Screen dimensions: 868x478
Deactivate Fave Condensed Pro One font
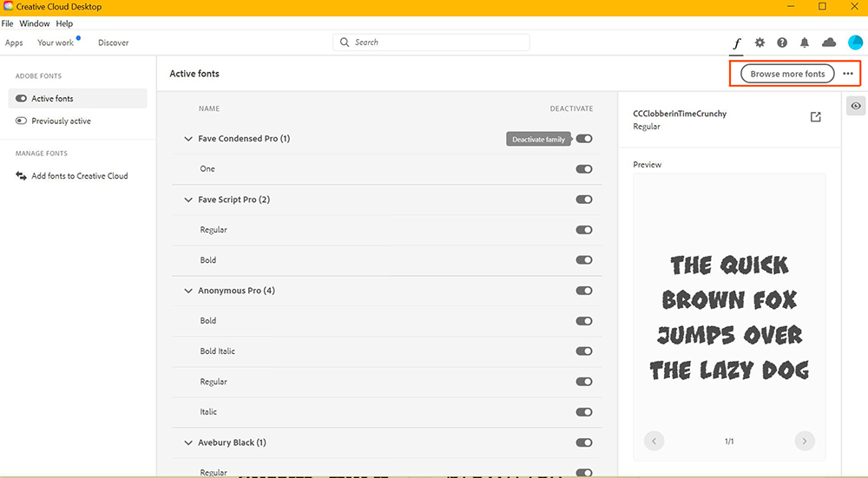[x=584, y=169]
